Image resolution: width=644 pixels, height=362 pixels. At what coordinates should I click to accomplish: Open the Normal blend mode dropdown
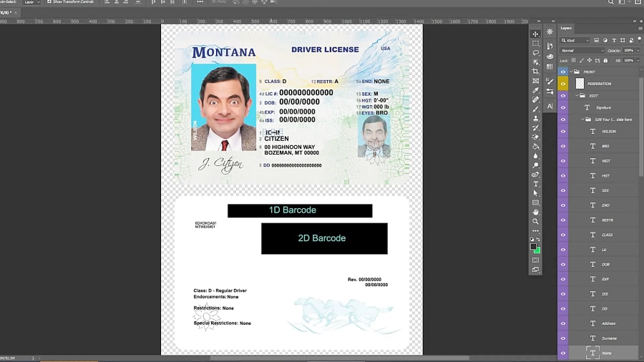(x=582, y=51)
